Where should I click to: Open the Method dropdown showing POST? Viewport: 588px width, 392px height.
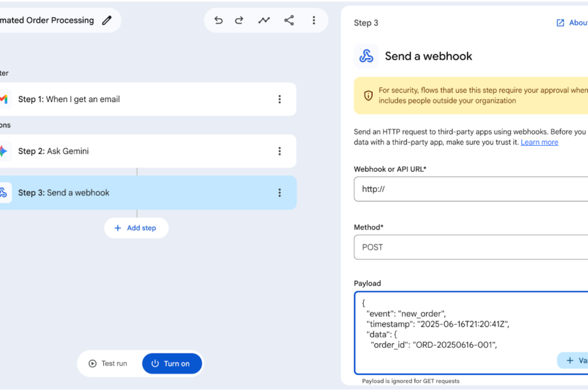471,247
